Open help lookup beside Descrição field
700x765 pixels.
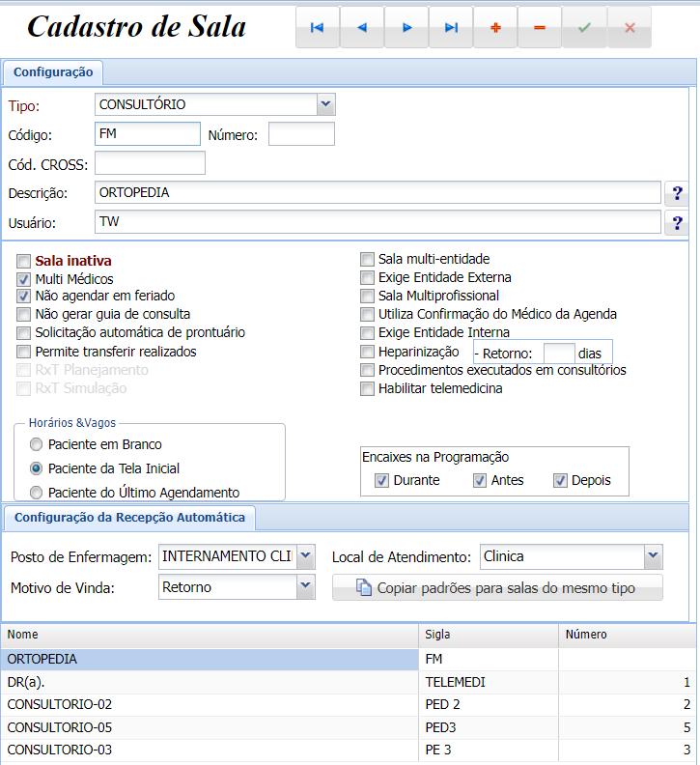[677, 193]
